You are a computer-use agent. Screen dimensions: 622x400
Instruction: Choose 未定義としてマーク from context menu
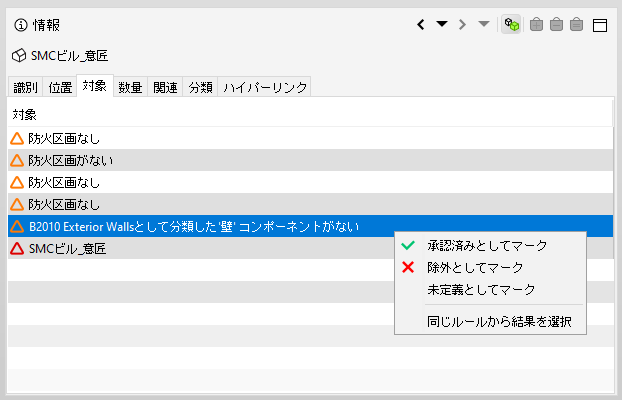[x=490, y=289]
